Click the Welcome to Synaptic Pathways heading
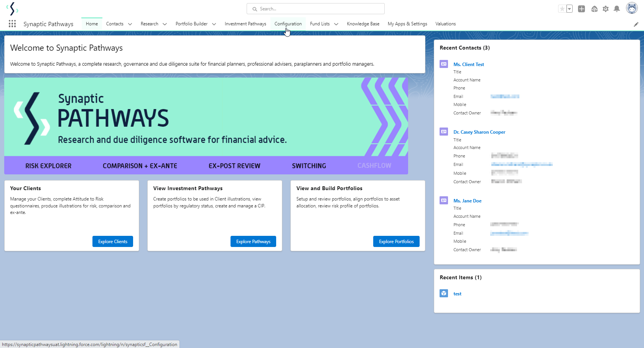Image resolution: width=644 pixels, height=348 pixels. [66, 48]
